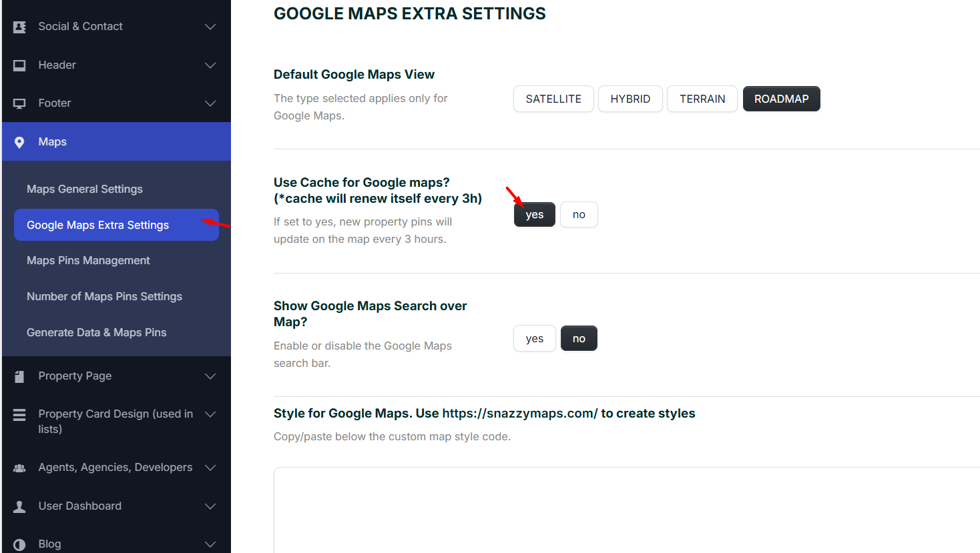Enable Google Maps Search over Map with yes
980x553 pixels.
coord(534,339)
